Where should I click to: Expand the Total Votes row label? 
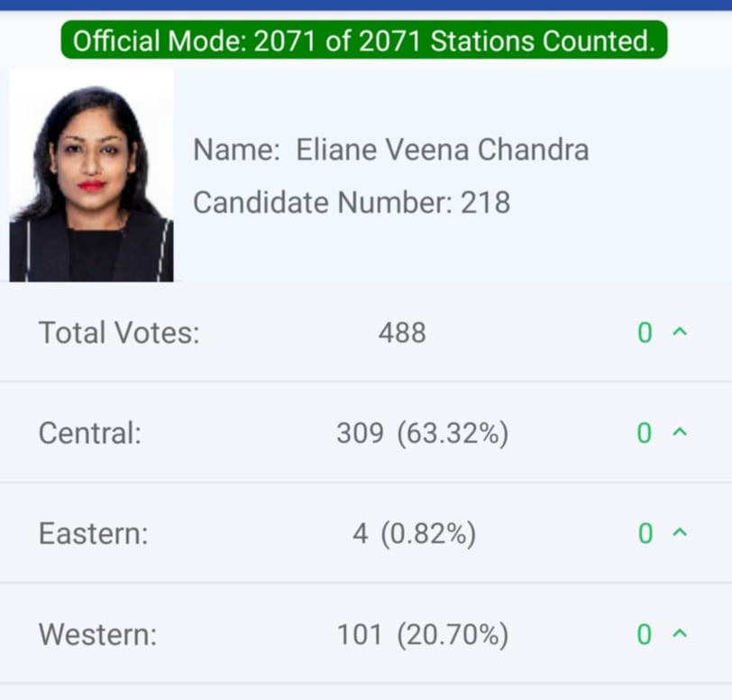(x=119, y=333)
